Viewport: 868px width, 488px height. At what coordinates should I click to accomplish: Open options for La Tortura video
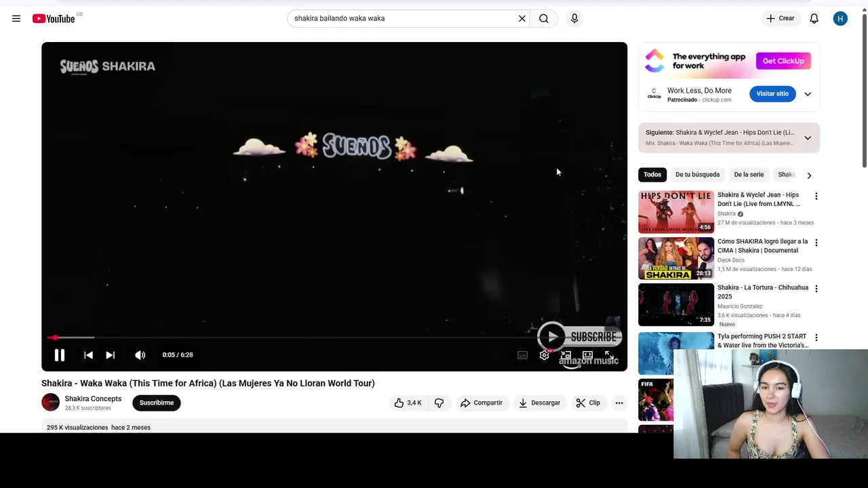(816, 289)
